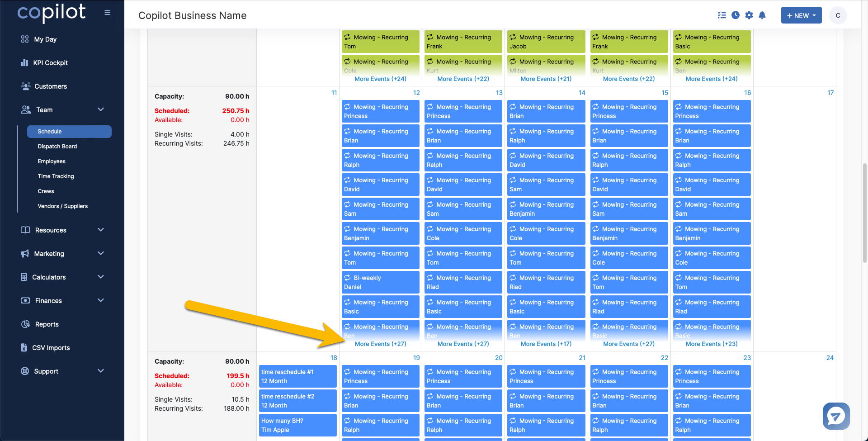Click the KPI Cockpit bar chart icon
The height and width of the screenshot is (441, 868).
pyautogui.click(x=24, y=63)
